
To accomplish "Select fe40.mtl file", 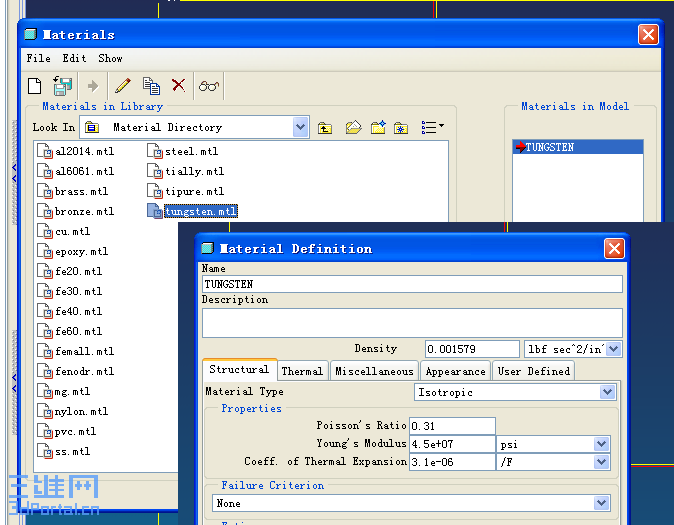I will click(x=70, y=311).
